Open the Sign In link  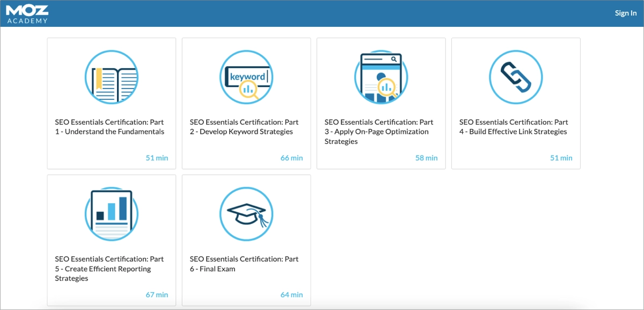[625, 13]
